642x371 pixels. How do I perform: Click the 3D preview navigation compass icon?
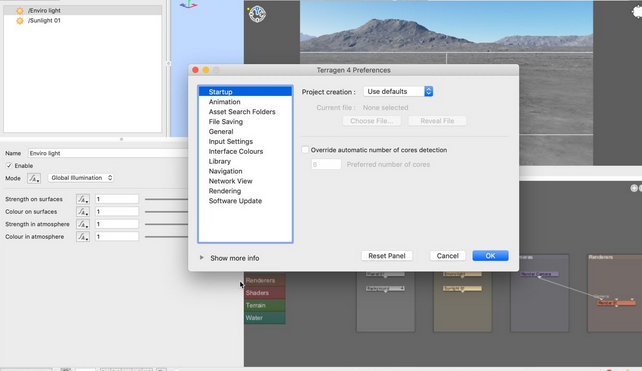point(257,14)
